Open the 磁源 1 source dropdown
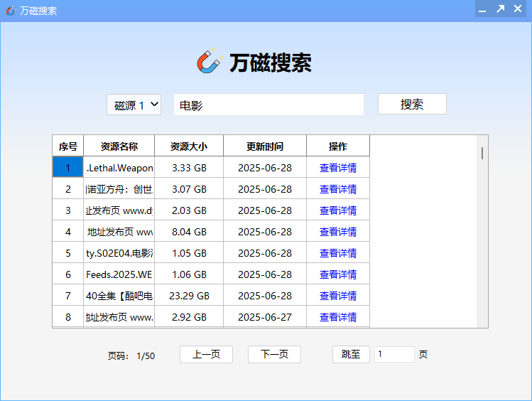 [x=134, y=105]
